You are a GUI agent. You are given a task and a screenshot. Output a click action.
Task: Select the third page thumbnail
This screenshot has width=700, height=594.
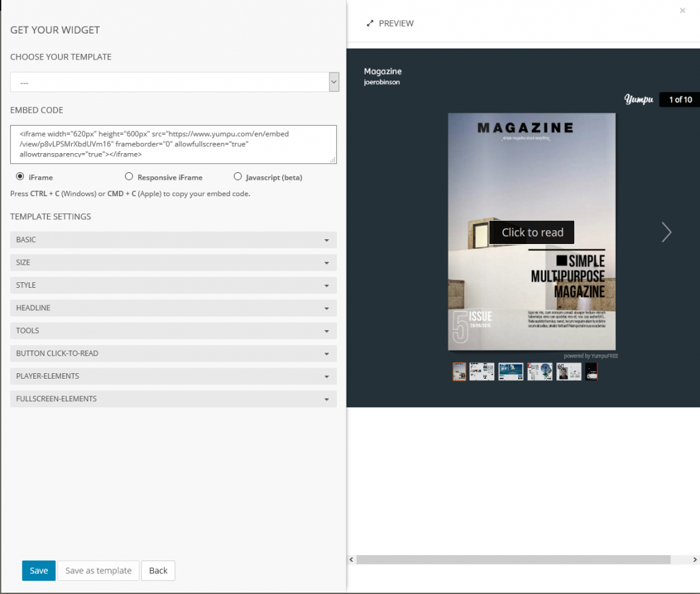point(511,371)
